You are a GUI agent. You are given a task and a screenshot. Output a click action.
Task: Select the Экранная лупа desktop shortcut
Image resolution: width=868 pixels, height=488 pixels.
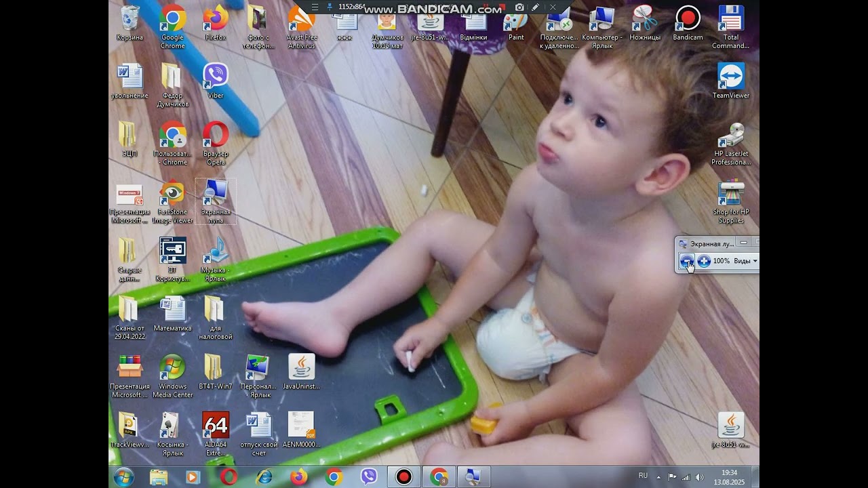[216, 203]
